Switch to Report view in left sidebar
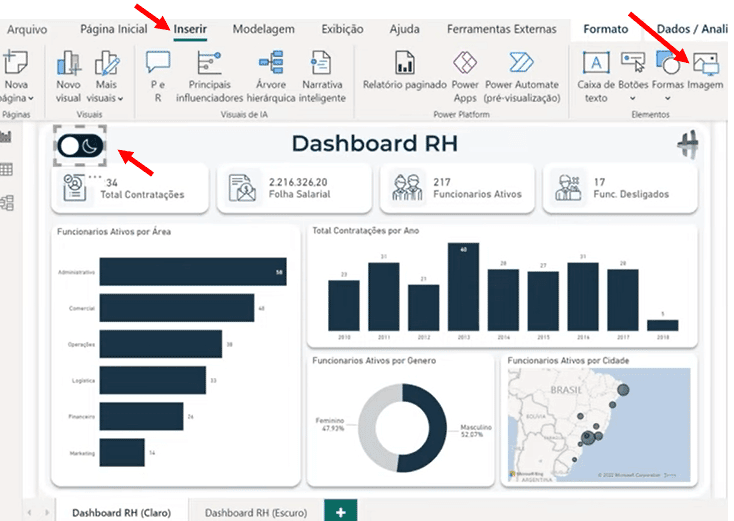 [6, 137]
